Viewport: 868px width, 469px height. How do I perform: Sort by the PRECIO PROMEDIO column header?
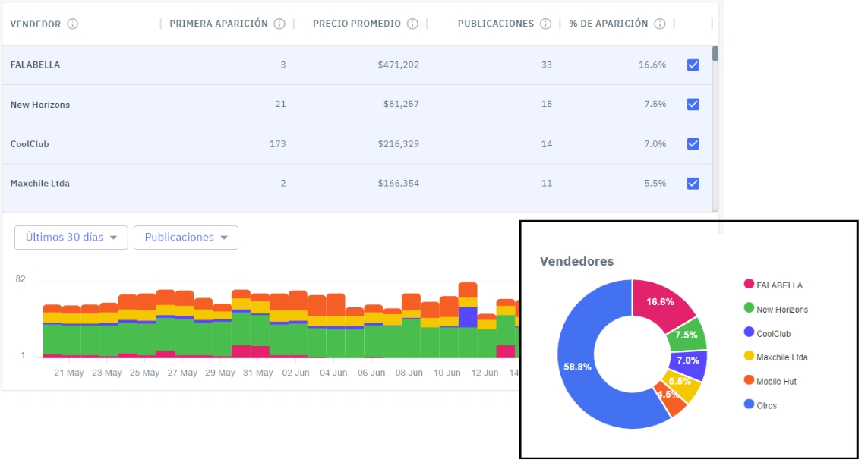(356, 24)
